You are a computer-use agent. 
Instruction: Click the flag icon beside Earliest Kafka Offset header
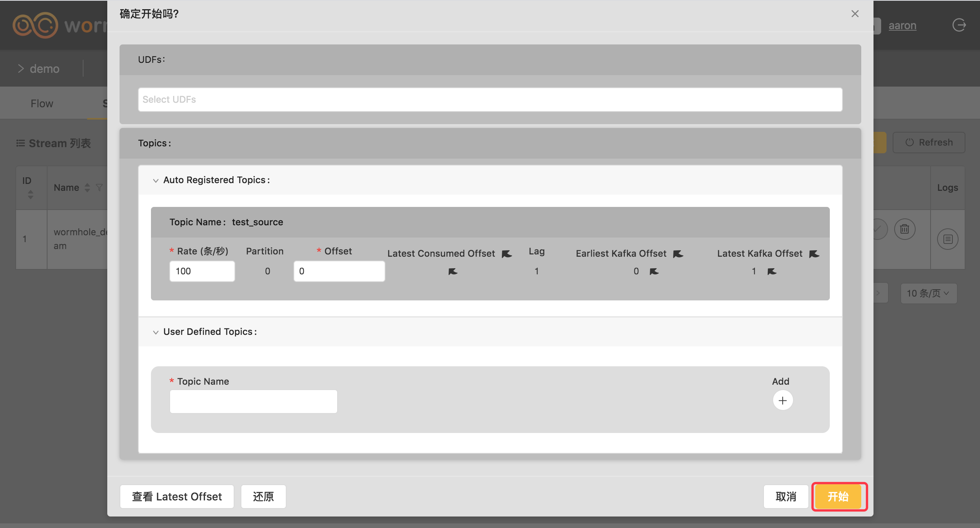pyautogui.click(x=678, y=254)
